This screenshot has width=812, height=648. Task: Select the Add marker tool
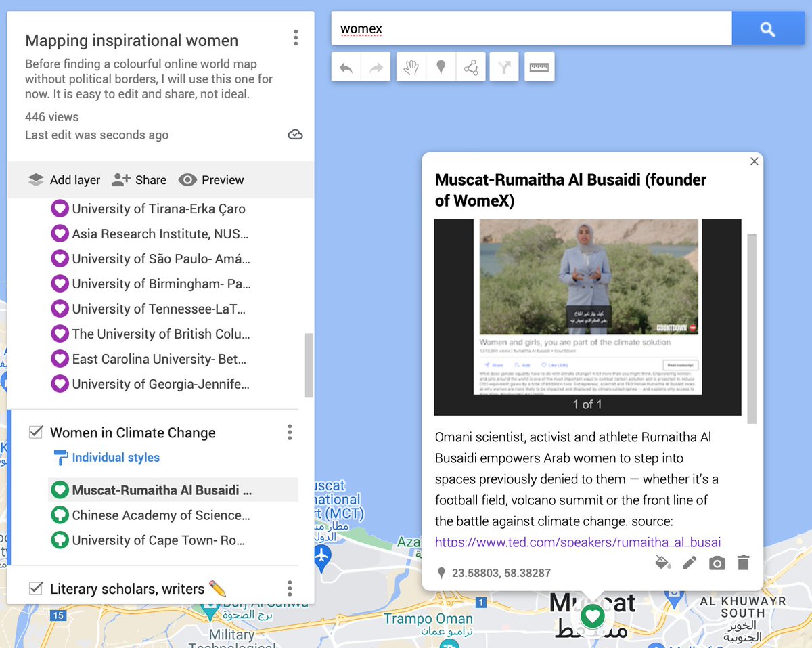tap(441, 67)
